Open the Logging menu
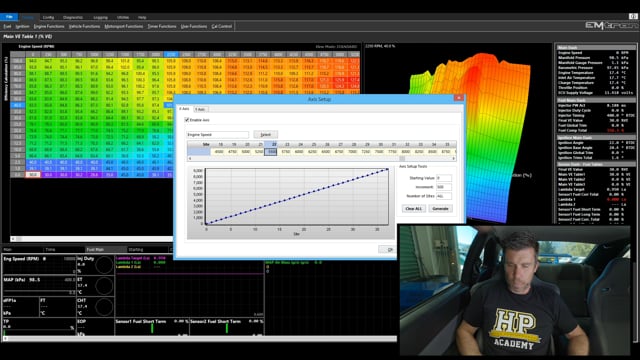The height and width of the screenshot is (360, 640). coord(100,18)
